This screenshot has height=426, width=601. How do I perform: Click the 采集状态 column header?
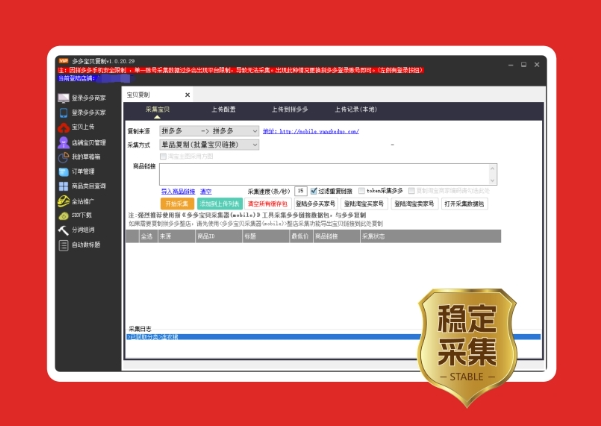pos(430,237)
